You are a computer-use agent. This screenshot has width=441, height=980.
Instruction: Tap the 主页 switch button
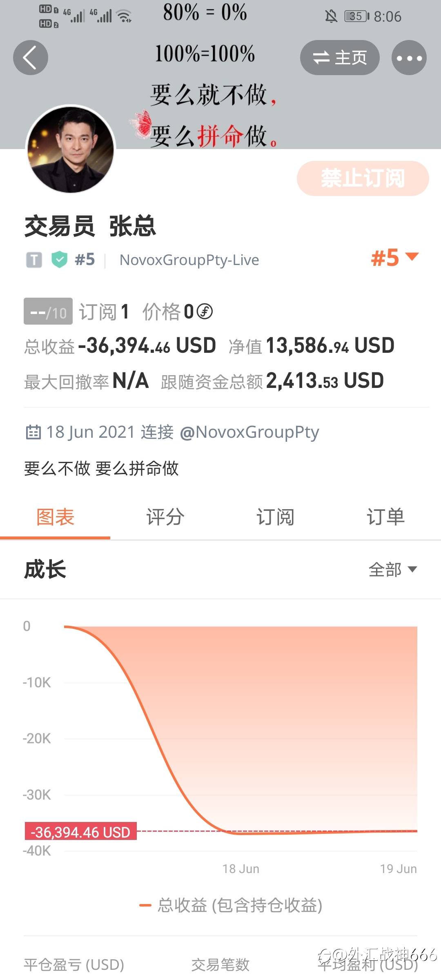340,58
